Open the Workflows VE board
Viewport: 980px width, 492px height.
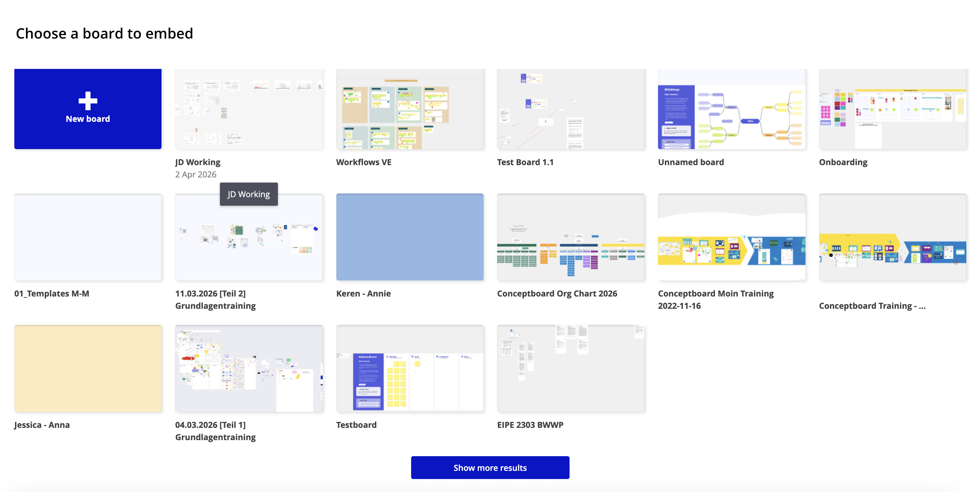tap(410, 109)
